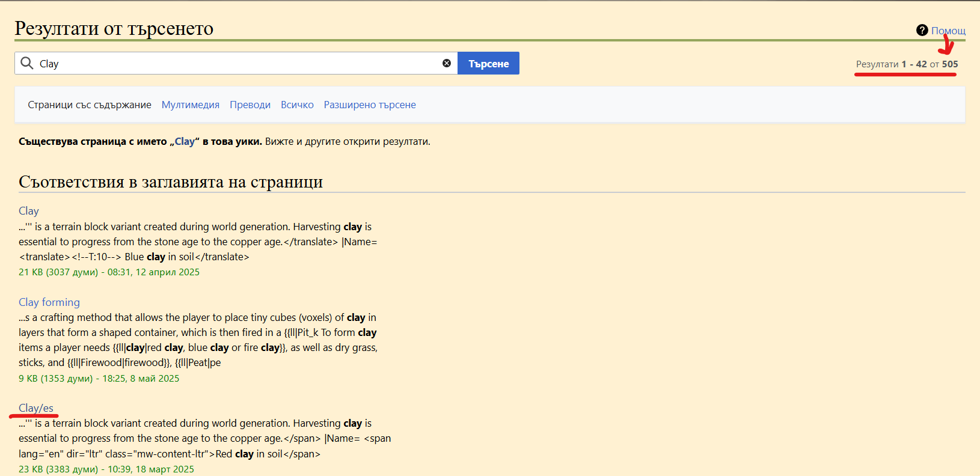Viewport: 980px width, 476px height.
Task: Click the question mark help icon
Action: pos(922,30)
